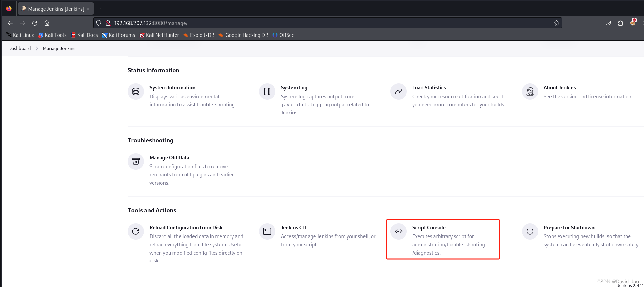This screenshot has height=287, width=644.
Task: Open a new tab with plus button
Action: tap(101, 9)
